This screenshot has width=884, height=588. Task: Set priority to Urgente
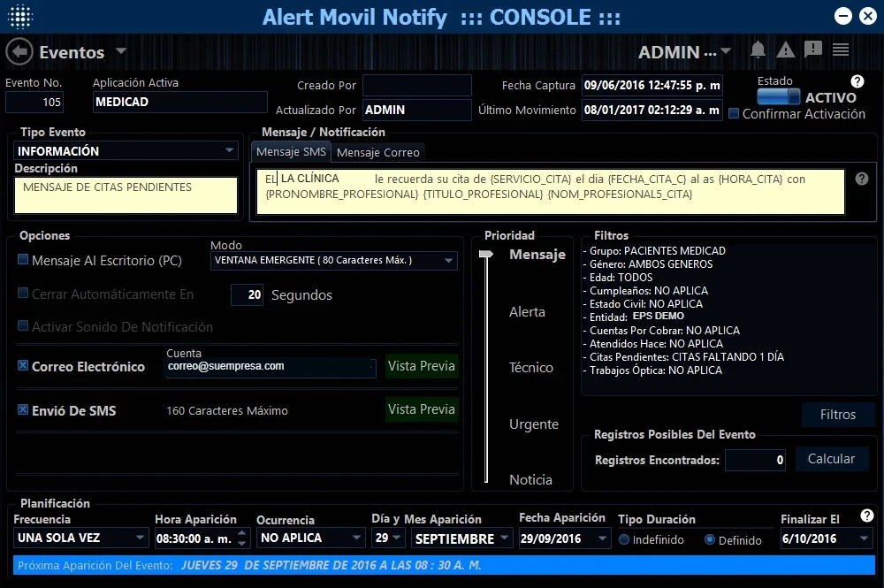[x=533, y=424]
